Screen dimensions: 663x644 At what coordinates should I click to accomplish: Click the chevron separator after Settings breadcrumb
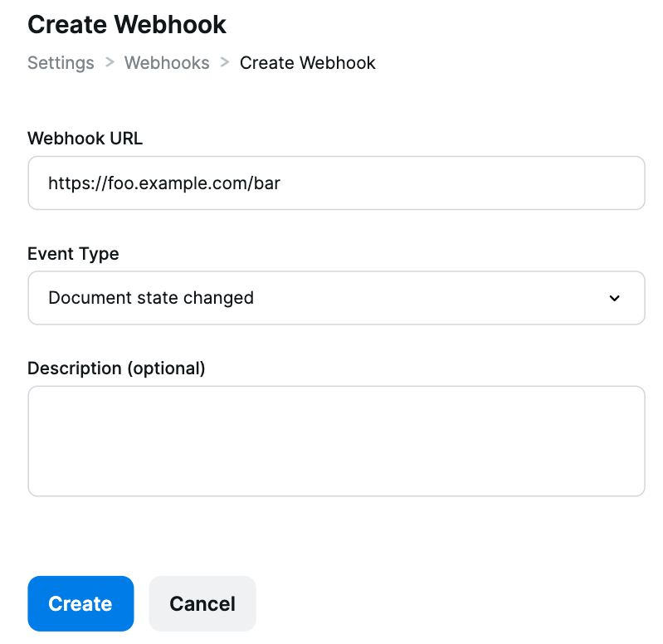pos(110,62)
